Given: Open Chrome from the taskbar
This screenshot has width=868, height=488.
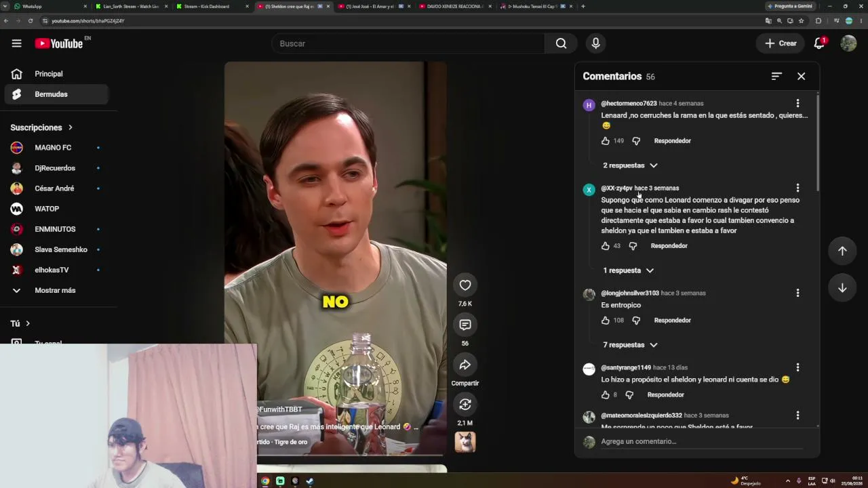Looking at the screenshot, I should (265, 481).
